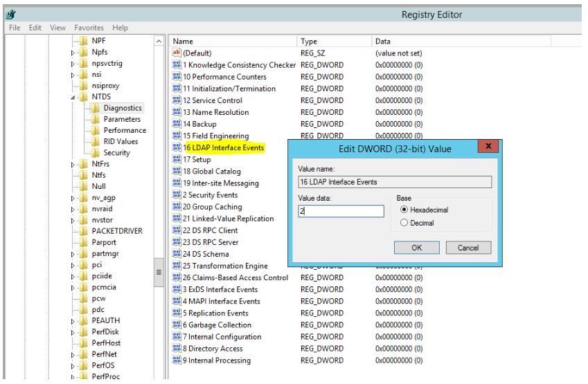
Task: Click the RID Values folder icon
Action: tap(96, 142)
